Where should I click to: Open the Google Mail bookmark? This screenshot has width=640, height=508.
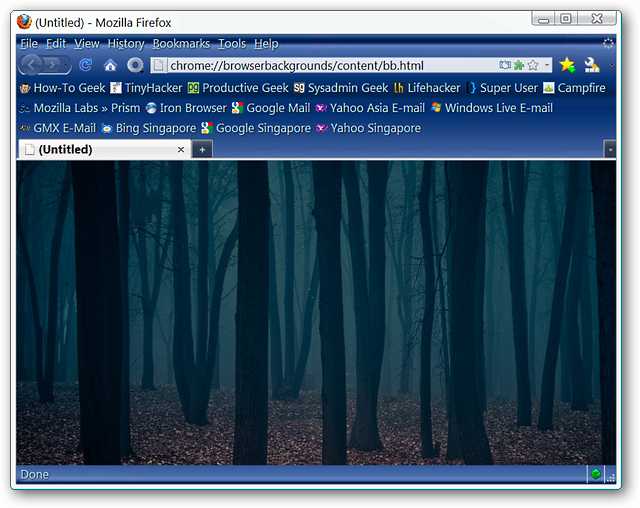point(271,108)
